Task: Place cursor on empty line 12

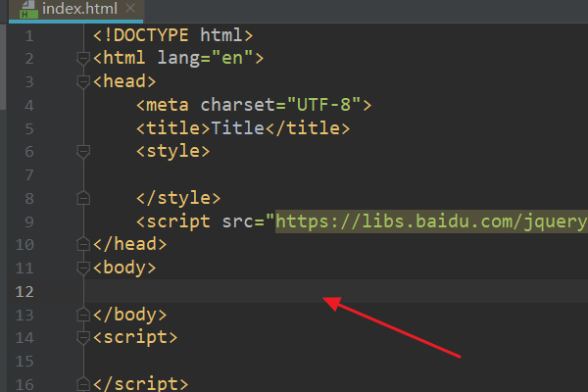Action: tap(336, 291)
